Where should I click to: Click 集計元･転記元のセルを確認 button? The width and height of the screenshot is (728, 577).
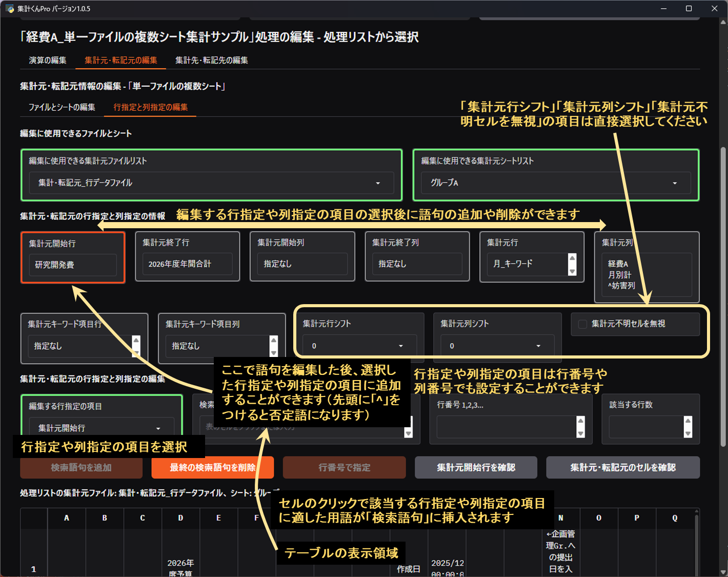click(x=623, y=467)
